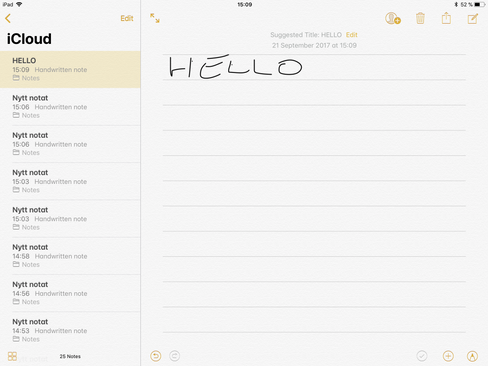Image resolution: width=488 pixels, height=366 pixels.
Task: Enter full-screen note view with the expand arrows
Action: [155, 18]
